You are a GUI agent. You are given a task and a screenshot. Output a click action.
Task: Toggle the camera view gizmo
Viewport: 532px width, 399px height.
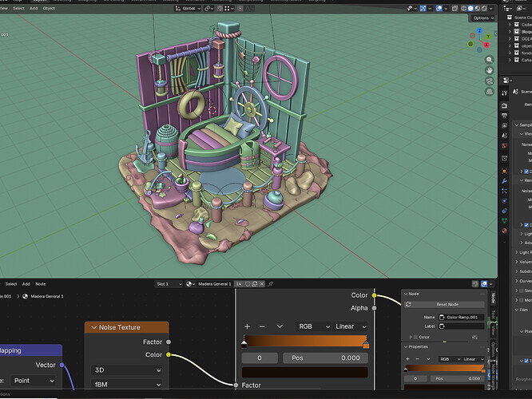pos(489,81)
